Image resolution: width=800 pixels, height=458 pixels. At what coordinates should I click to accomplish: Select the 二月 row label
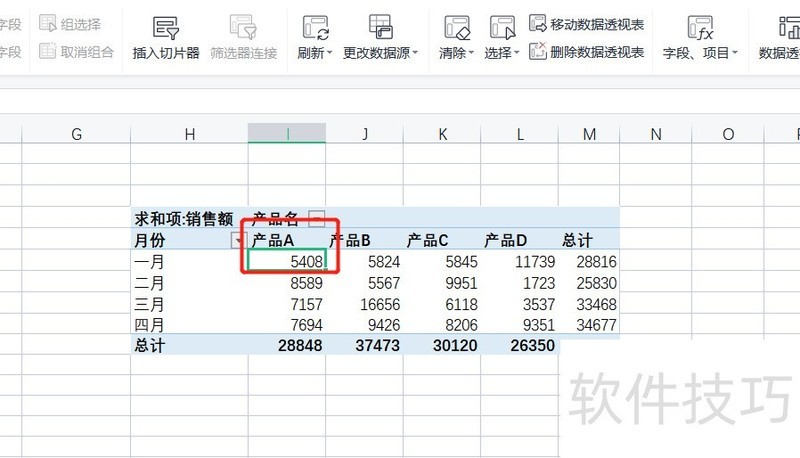(189, 283)
